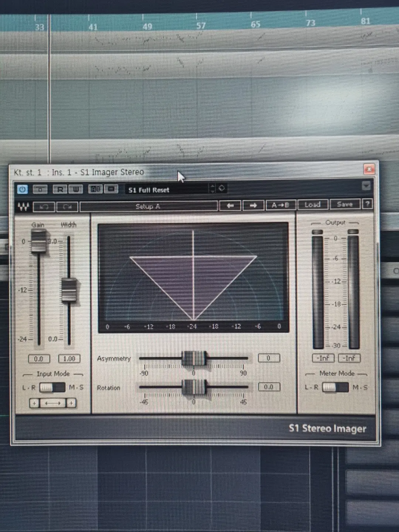This screenshot has width=399, height=532.
Task: Click the Asymmetry value field
Action: (269, 358)
